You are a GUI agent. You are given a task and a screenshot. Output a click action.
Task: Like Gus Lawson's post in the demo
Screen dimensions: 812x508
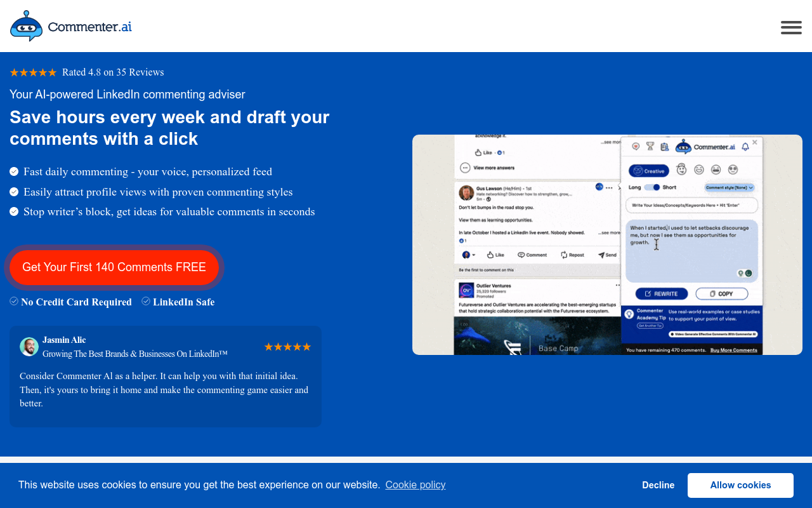495,255
